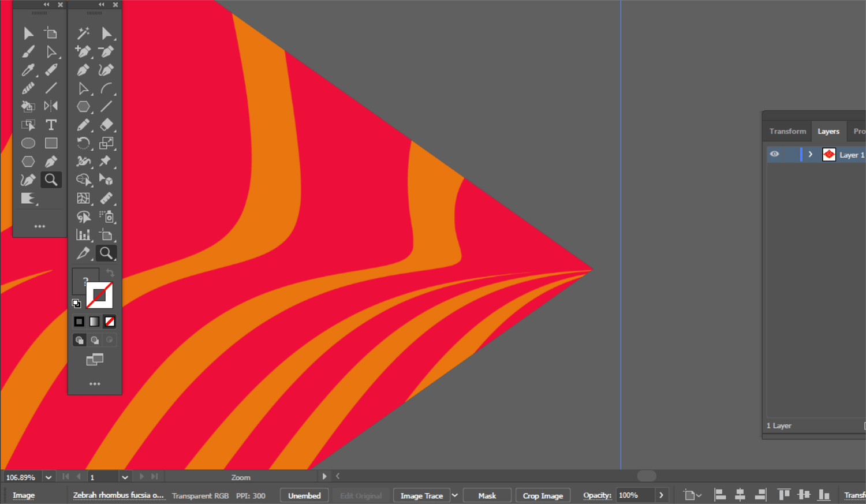Open the Image Trace presets dropdown
The image size is (866, 504).
pos(455,495)
